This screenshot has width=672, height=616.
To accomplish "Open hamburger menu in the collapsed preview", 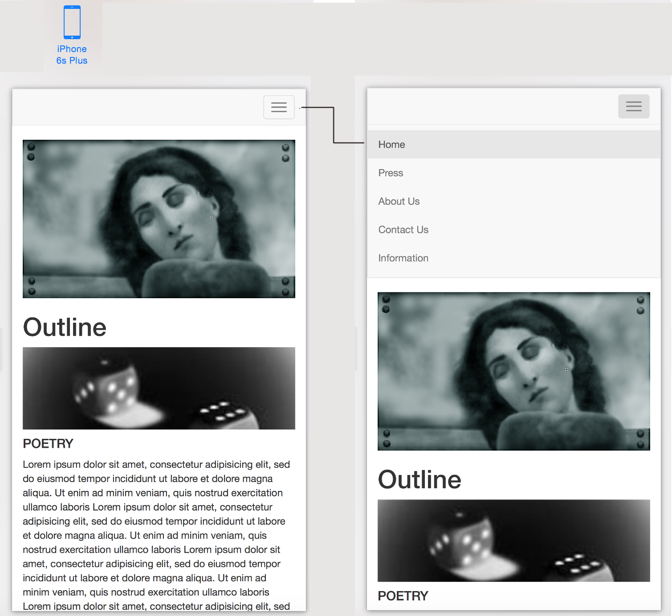I will (x=279, y=107).
